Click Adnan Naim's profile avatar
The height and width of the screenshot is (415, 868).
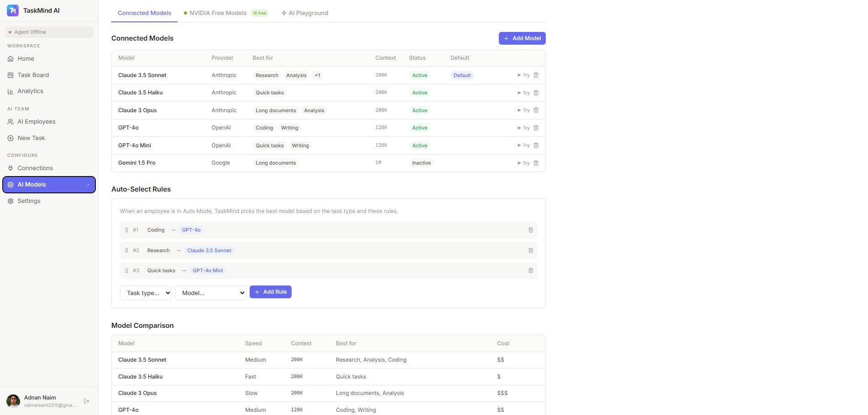[x=13, y=401]
